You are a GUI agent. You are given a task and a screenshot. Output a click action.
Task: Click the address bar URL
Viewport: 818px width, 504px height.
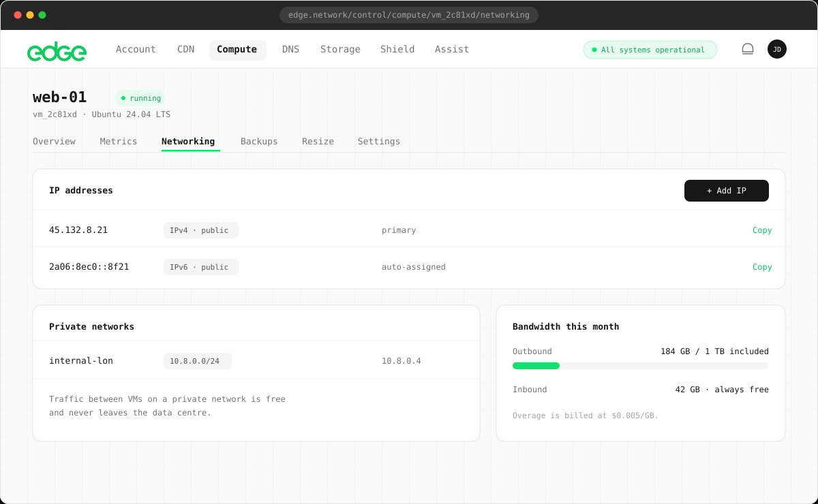point(409,15)
